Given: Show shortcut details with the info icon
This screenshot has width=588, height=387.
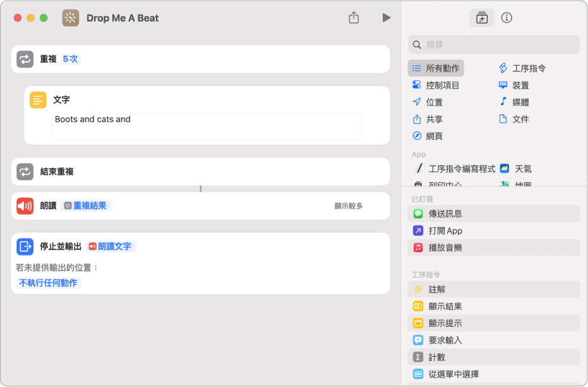Looking at the screenshot, I should pyautogui.click(x=507, y=18).
